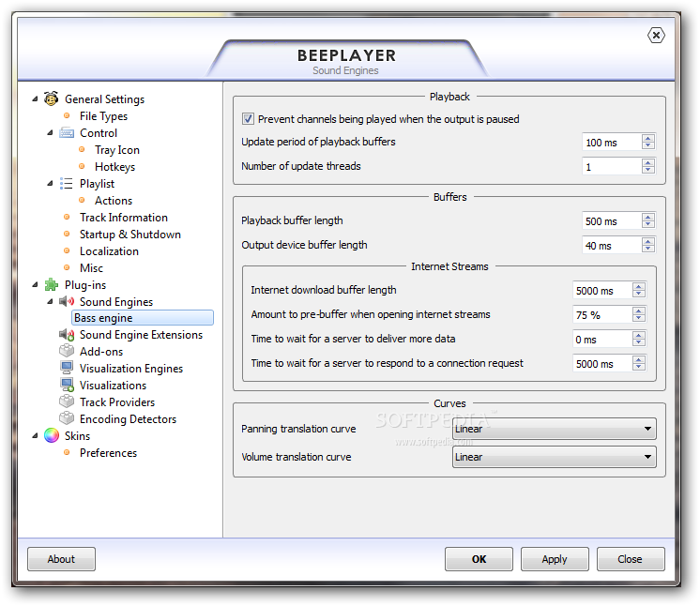Collapse the Skins tree node
The height and width of the screenshot is (606, 700).
tap(36, 435)
